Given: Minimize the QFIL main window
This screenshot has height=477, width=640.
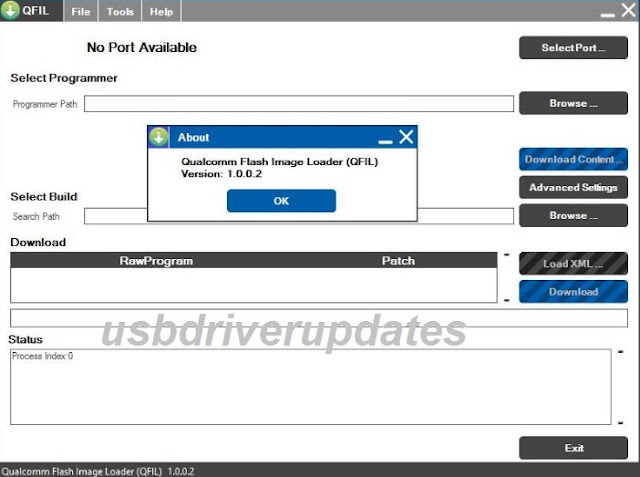Looking at the screenshot, I should click(x=607, y=15).
